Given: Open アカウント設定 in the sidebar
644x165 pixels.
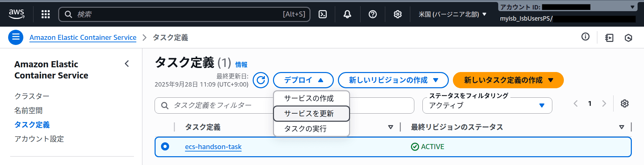Looking at the screenshot, I should [x=39, y=139].
